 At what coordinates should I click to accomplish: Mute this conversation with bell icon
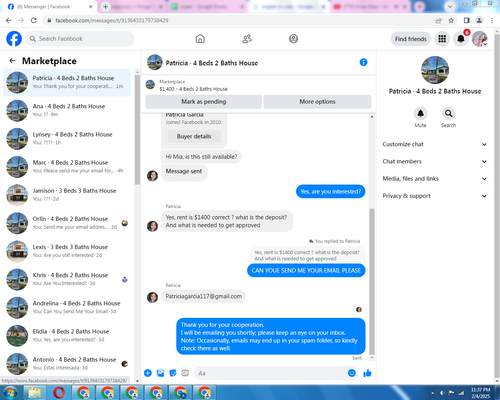tap(420, 114)
